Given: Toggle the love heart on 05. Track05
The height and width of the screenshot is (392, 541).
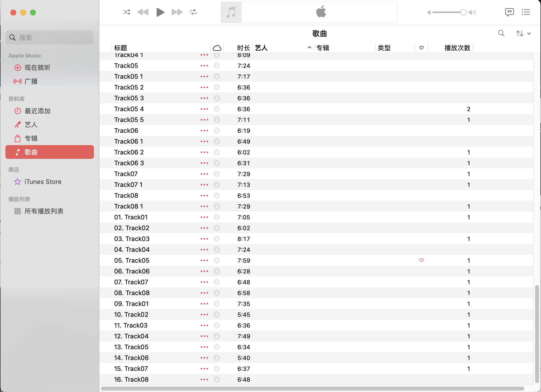Looking at the screenshot, I should (421, 260).
